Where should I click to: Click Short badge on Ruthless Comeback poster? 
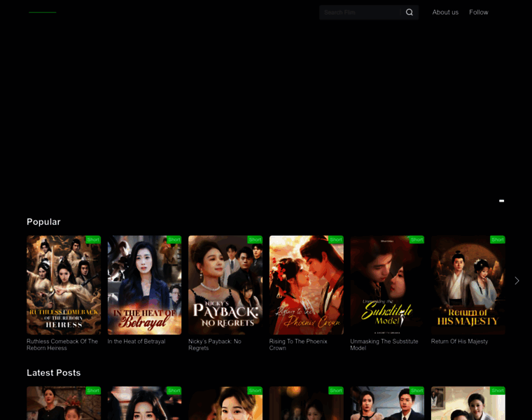(93, 239)
